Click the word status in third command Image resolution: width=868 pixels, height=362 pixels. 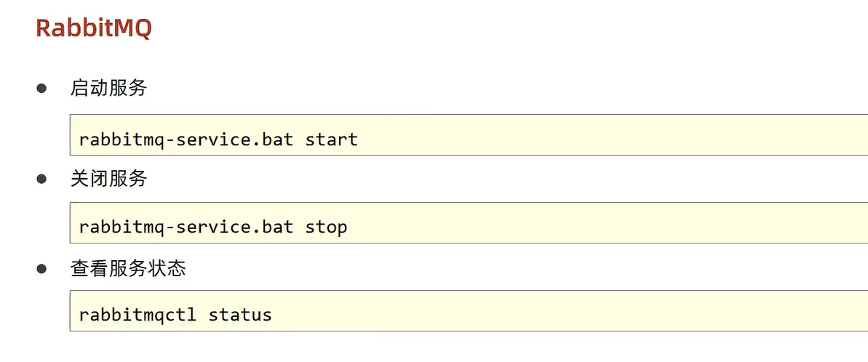[x=240, y=315]
